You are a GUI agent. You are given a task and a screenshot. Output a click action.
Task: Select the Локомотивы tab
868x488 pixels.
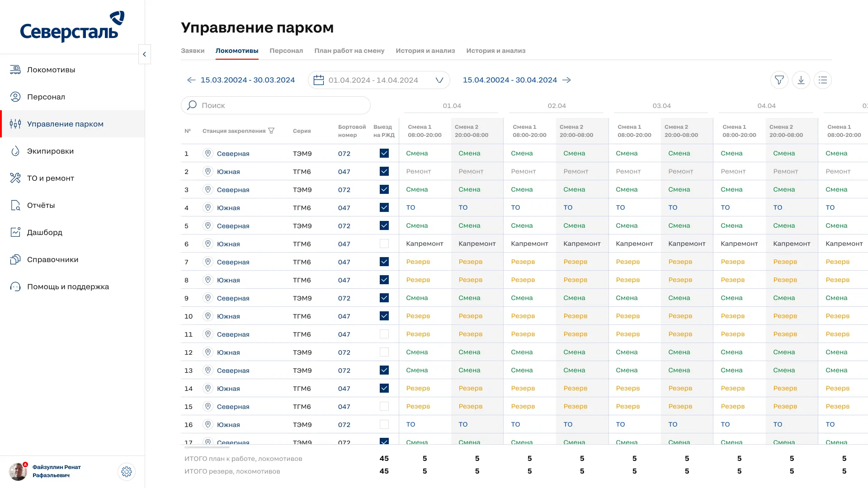click(x=237, y=51)
